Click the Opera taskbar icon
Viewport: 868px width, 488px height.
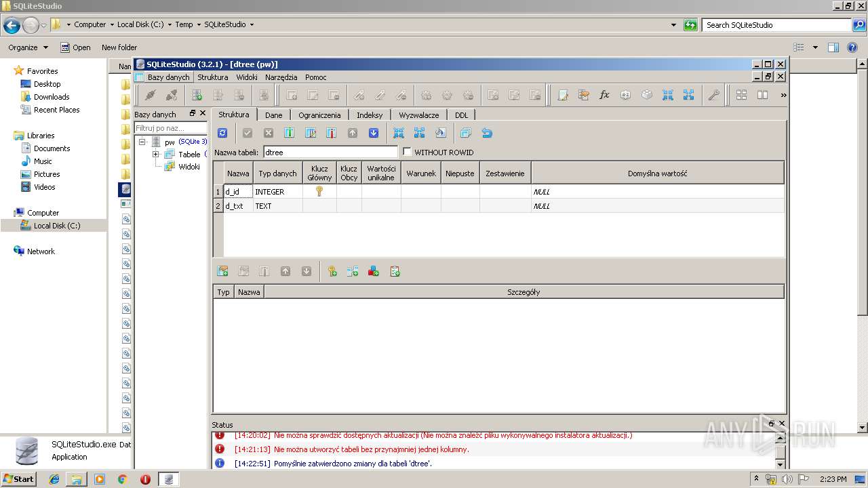tap(145, 479)
